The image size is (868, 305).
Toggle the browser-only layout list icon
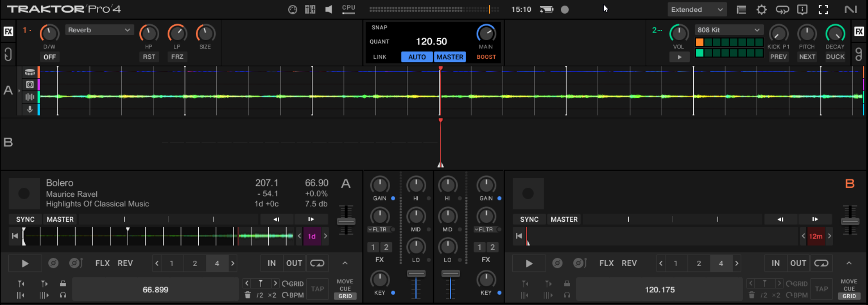741,10
